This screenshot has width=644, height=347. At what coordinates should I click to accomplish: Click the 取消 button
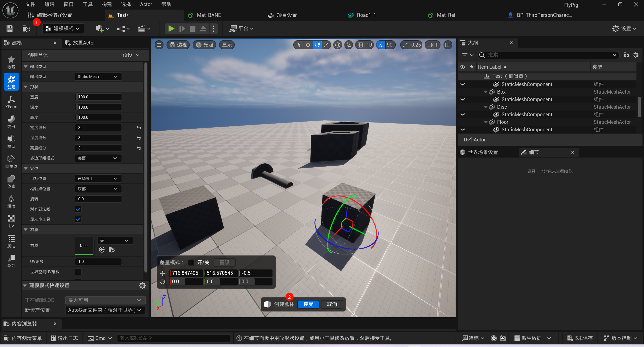[x=332, y=304]
